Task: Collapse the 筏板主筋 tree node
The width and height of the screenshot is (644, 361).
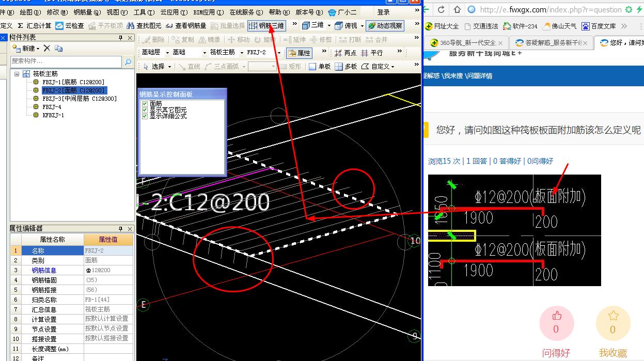Action: (x=17, y=74)
